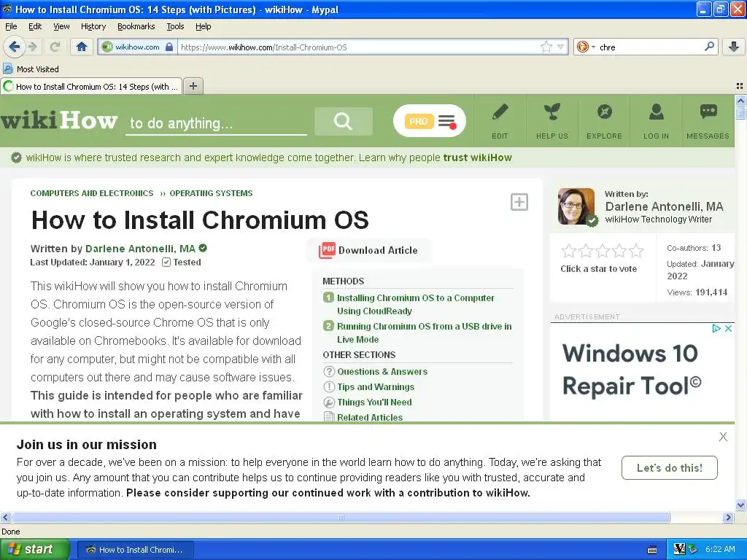Rate the article with the first star
This screenshot has height=560, width=747.
pos(568,251)
